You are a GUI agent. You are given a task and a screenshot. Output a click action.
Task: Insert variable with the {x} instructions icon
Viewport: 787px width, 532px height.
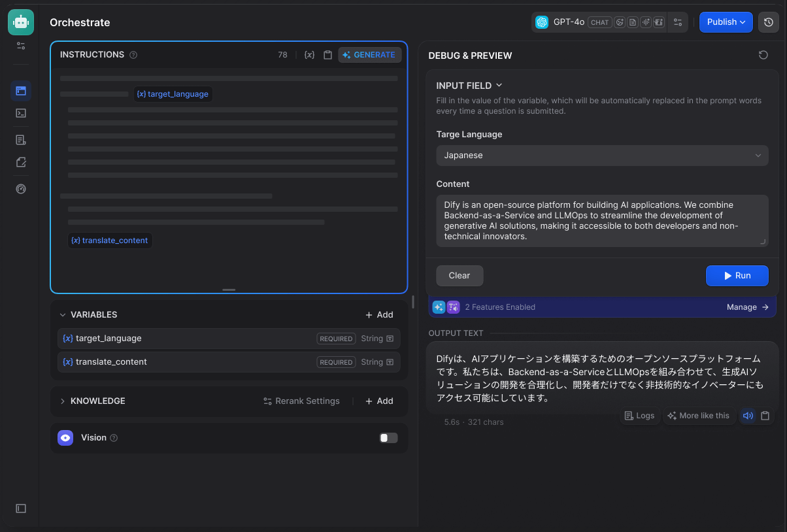click(x=310, y=55)
